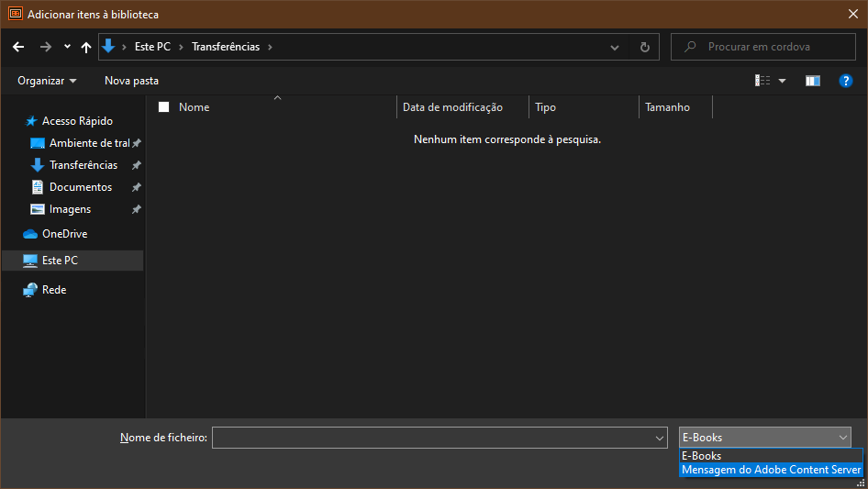Open OneDrive in the sidebar
The width and height of the screenshot is (868, 489).
click(x=64, y=234)
